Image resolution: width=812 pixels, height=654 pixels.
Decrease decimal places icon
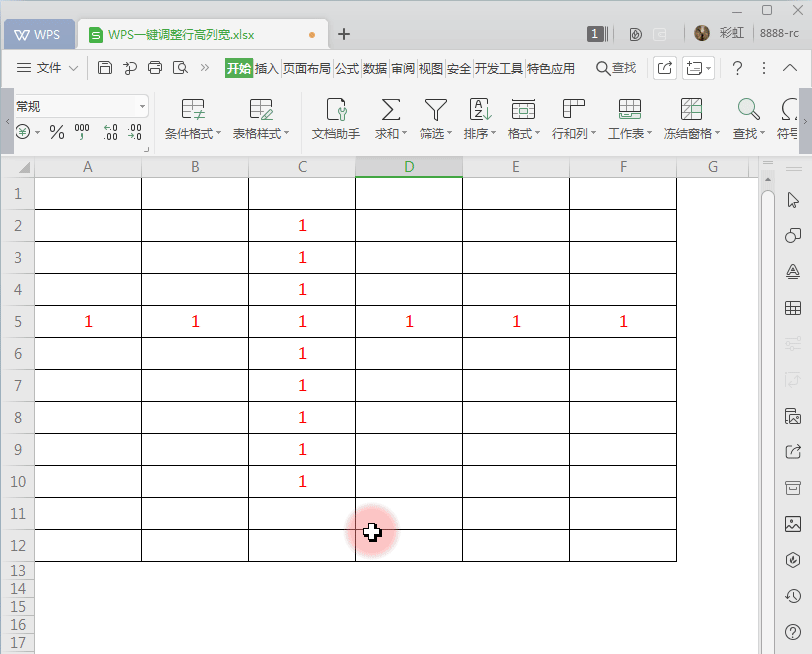(135, 132)
